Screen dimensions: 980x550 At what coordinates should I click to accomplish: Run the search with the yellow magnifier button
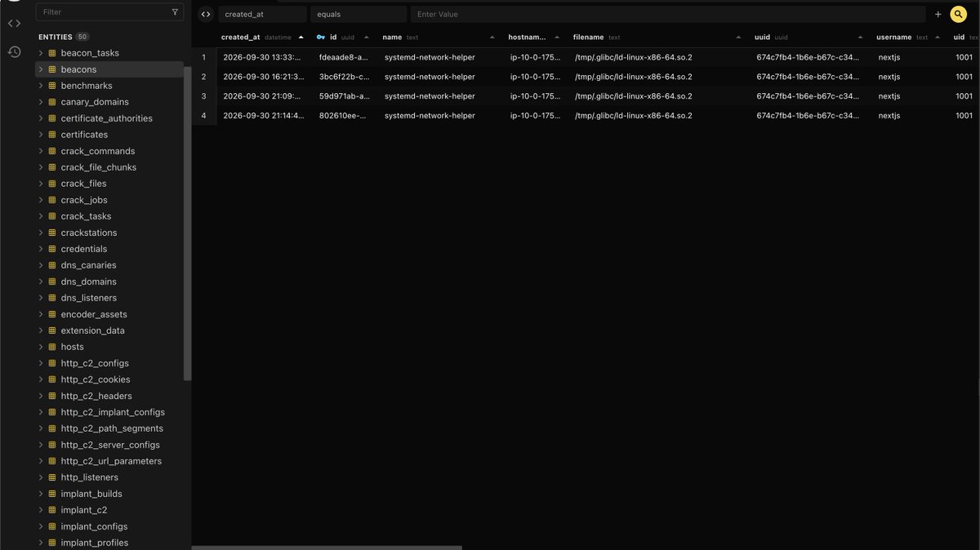(958, 14)
